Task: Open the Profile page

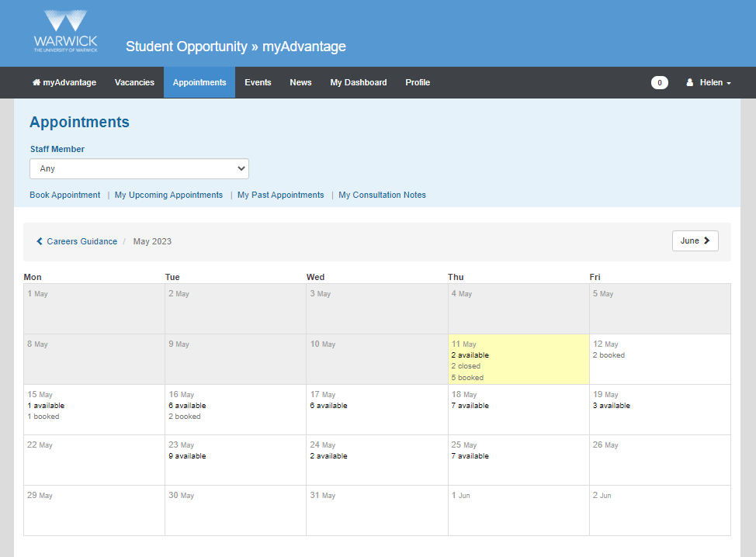Action: click(418, 82)
